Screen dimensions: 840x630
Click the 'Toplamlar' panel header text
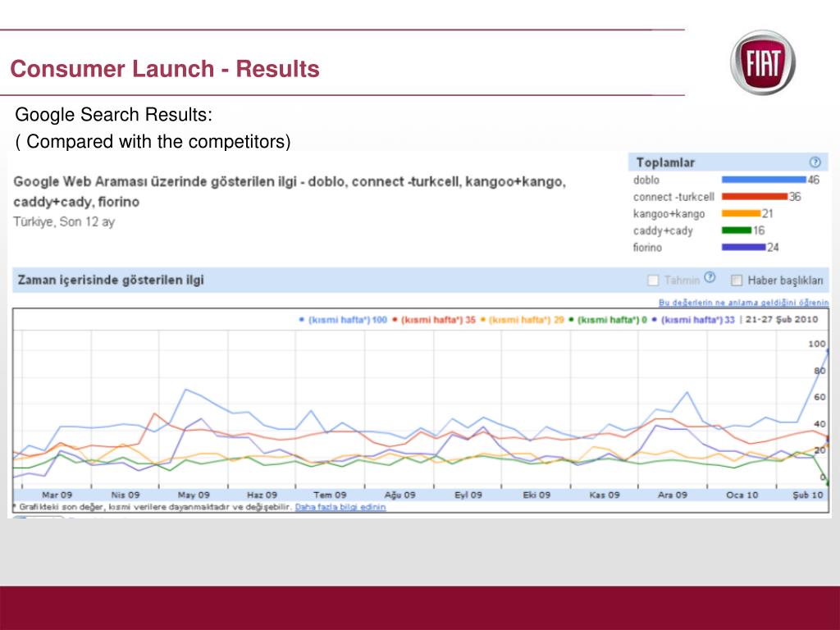665,162
